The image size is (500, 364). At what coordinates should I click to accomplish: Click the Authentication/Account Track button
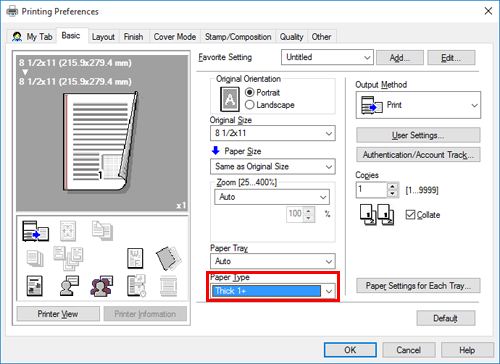tap(418, 155)
